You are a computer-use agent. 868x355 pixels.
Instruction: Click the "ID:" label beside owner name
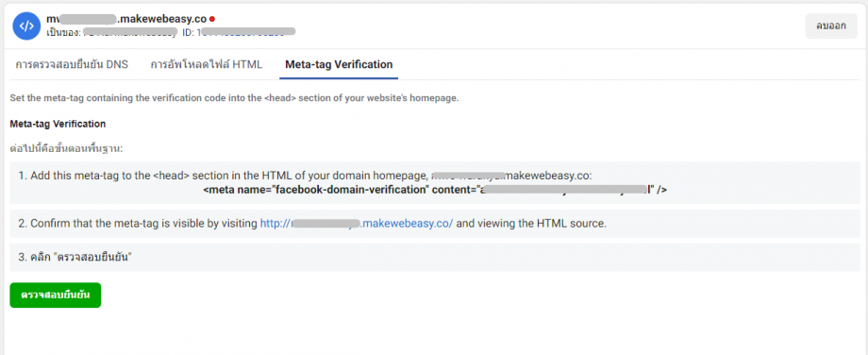click(188, 33)
